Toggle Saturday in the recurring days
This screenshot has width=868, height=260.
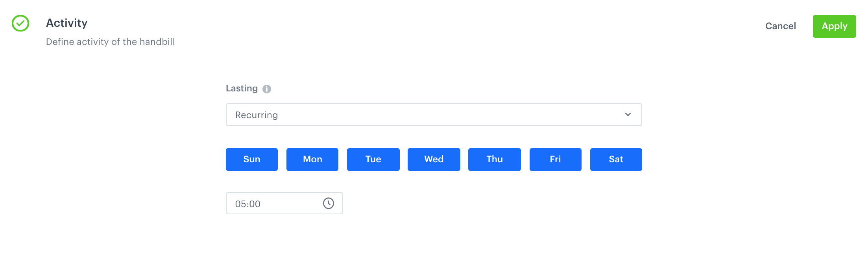tap(616, 160)
